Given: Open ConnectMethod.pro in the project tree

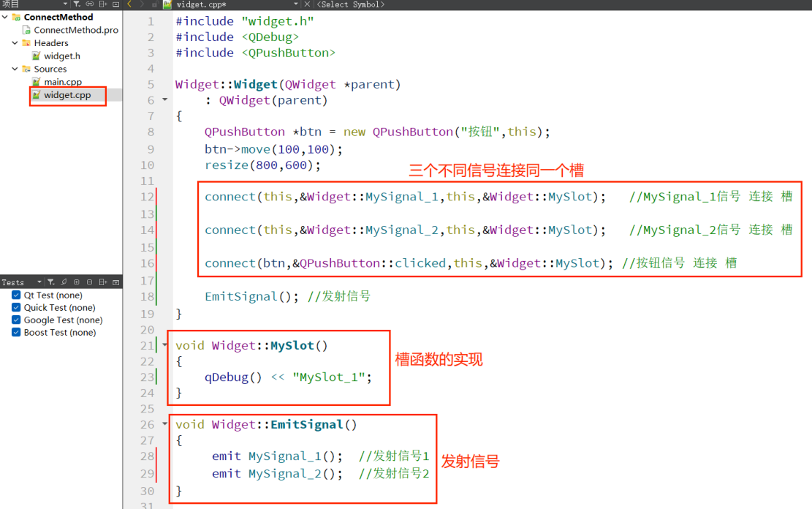Looking at the screenshot, I should 76,30.
